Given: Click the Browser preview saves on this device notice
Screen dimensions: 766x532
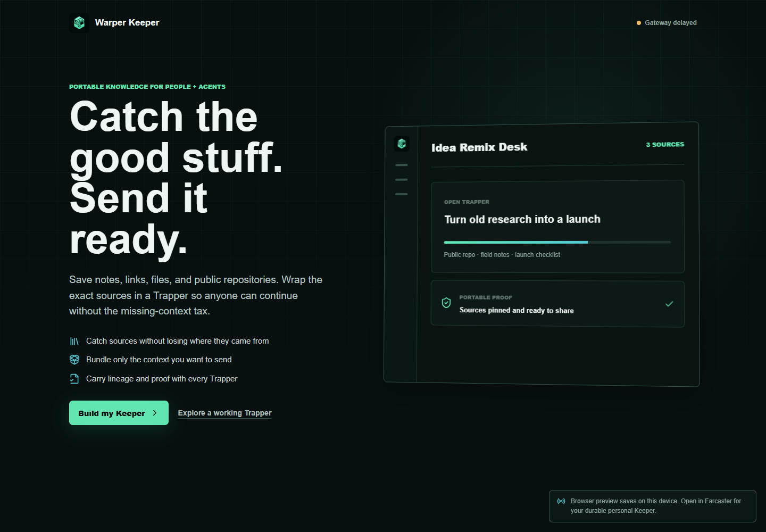Looking at the screenshot, I should (x=653, y=506).
